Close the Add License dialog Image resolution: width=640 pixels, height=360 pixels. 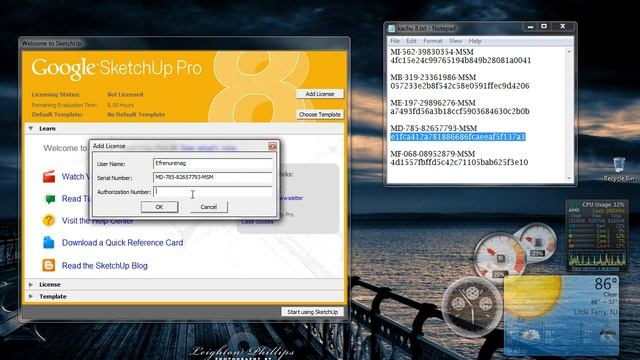pyautogui.click(x=272, y=146)
